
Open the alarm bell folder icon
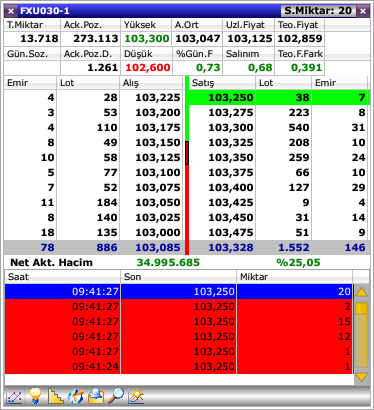click(x=96, y=396)
